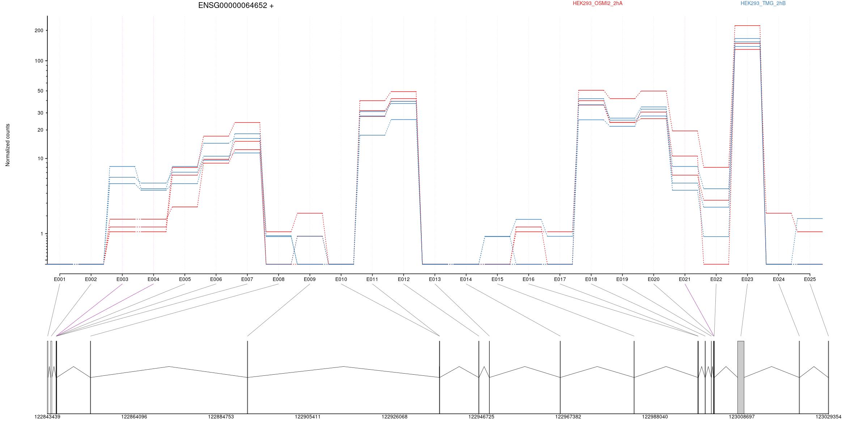Click y-axis tick value 100
Screen dimensions: 868x434
[39, 61]
